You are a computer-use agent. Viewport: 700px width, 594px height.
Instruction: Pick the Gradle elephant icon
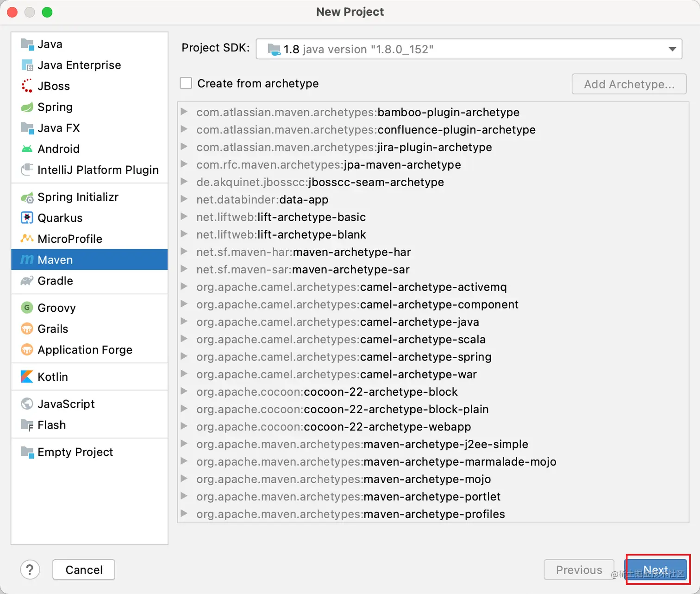(27, 281)
